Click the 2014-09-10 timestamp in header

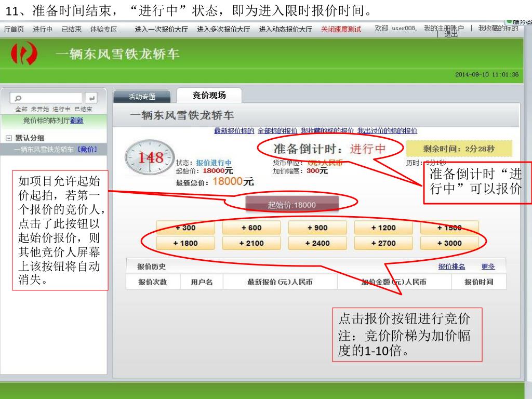click(487, 74)
